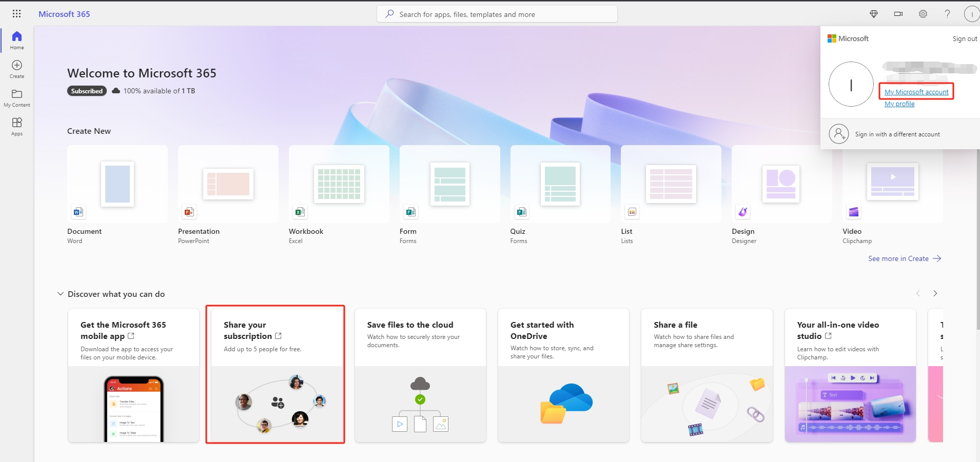This screenshot has height=462, width=980.
Task: Open the Help question mark icon
Action: 948,14
